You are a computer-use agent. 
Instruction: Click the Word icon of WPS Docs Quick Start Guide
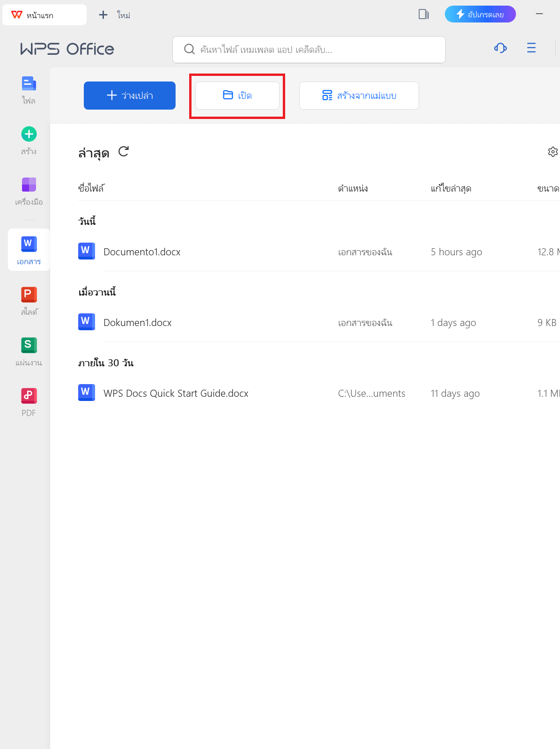[87, 393]
